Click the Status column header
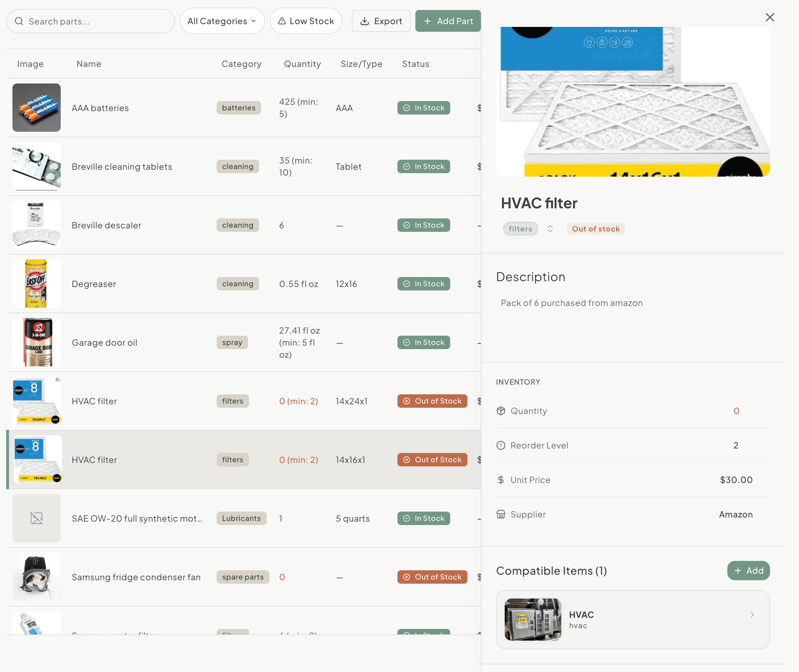799x672 pixels. click(415, 63)
